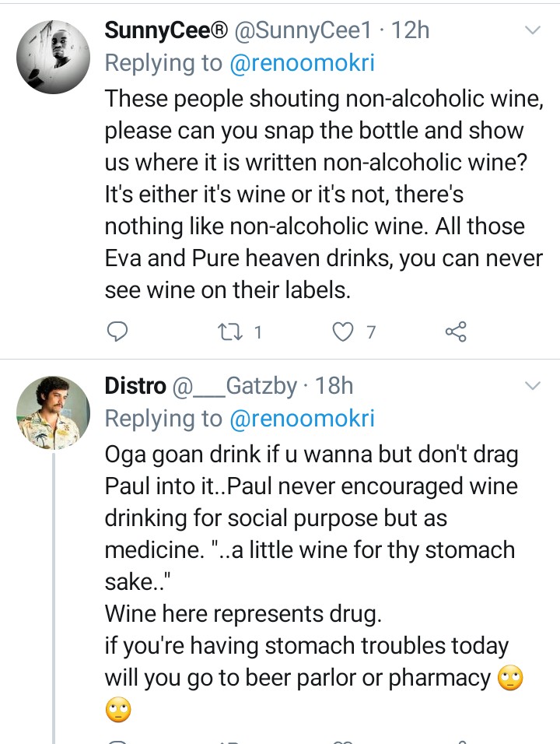Image resolution: width=560 pixels, height=744 pixels.
Task: Share SunnyCee's tweet using the share icon
Action: tap(456, 332)
